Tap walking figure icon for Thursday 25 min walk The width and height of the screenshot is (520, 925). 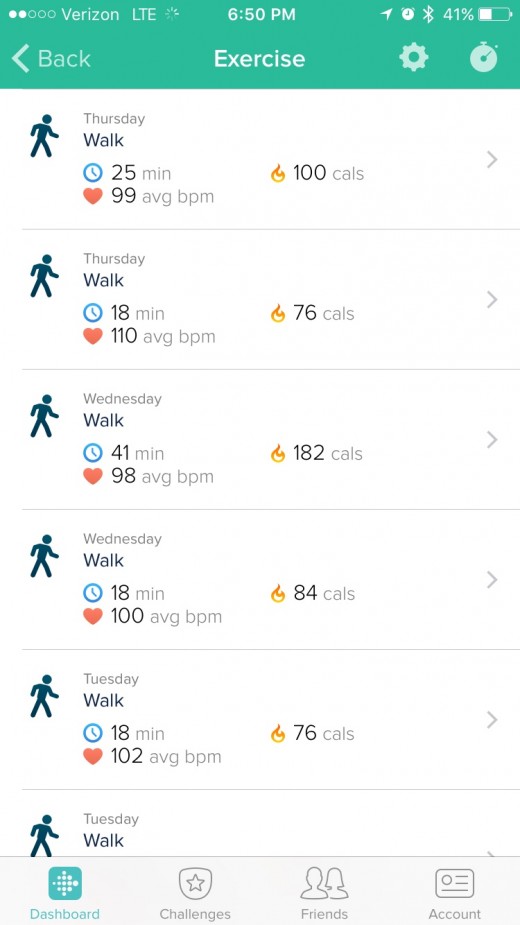click(x=44, y=136)
